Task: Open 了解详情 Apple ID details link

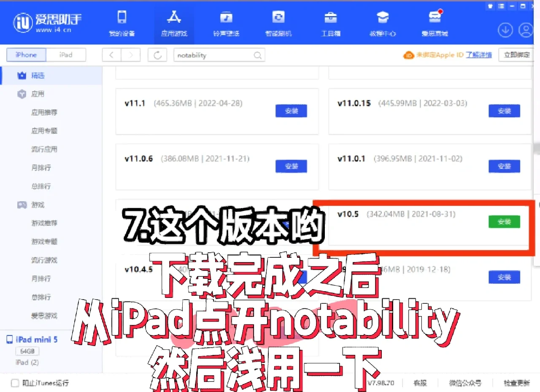Action: pos(479,54)
